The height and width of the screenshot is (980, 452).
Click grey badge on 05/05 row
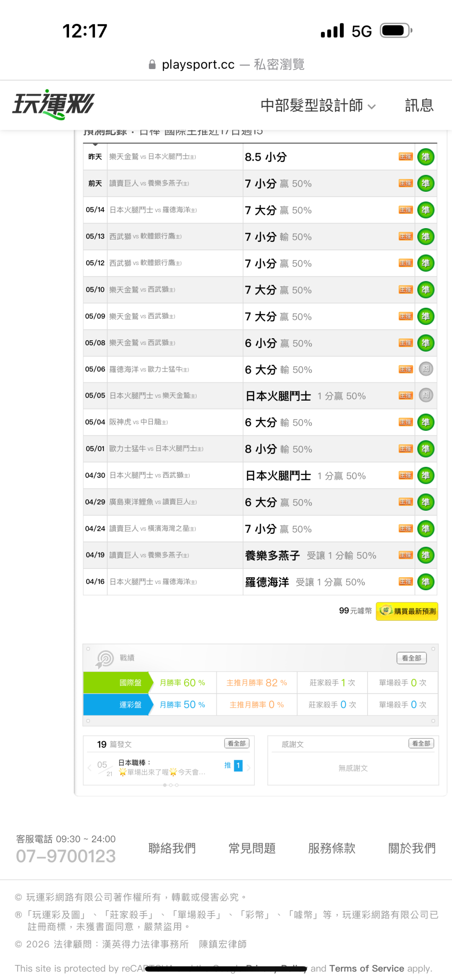coord(426,395)
